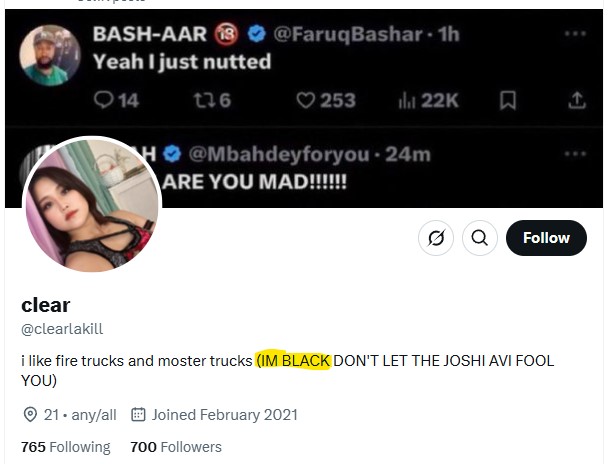
Task: Open the clear profile picture
Action: click(x=92, y=204)
